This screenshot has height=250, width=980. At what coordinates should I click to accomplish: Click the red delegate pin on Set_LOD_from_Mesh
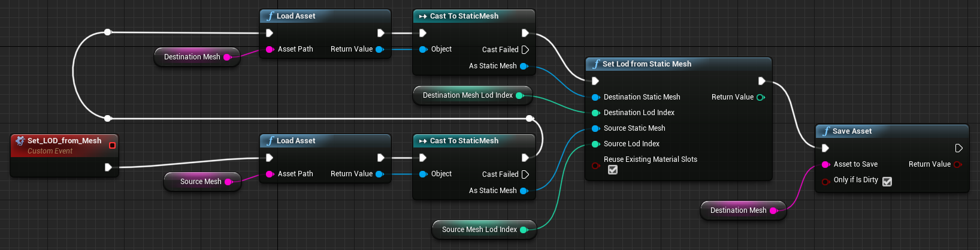click(112, 145)
